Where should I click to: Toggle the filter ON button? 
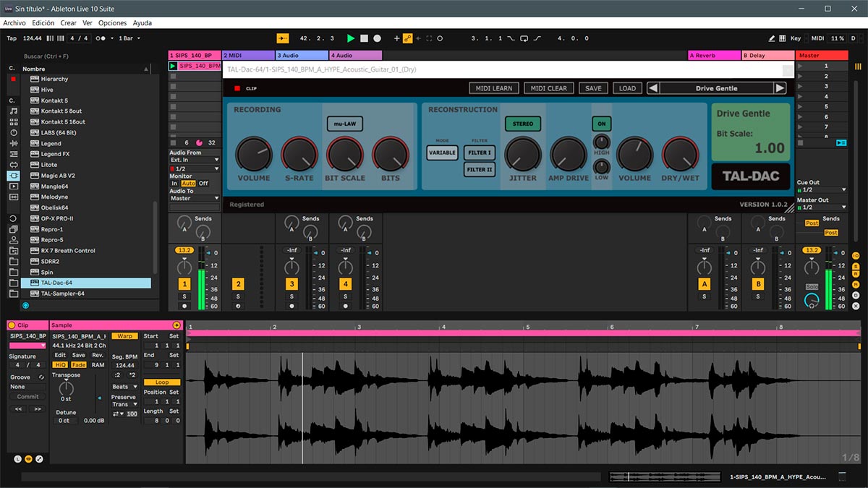[601, 124]
